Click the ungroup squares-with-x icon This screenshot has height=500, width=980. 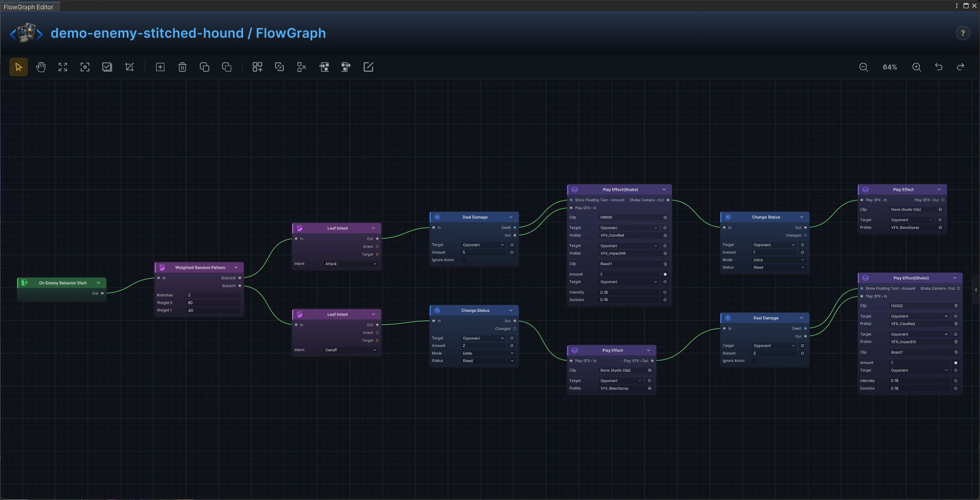(301, 67)
